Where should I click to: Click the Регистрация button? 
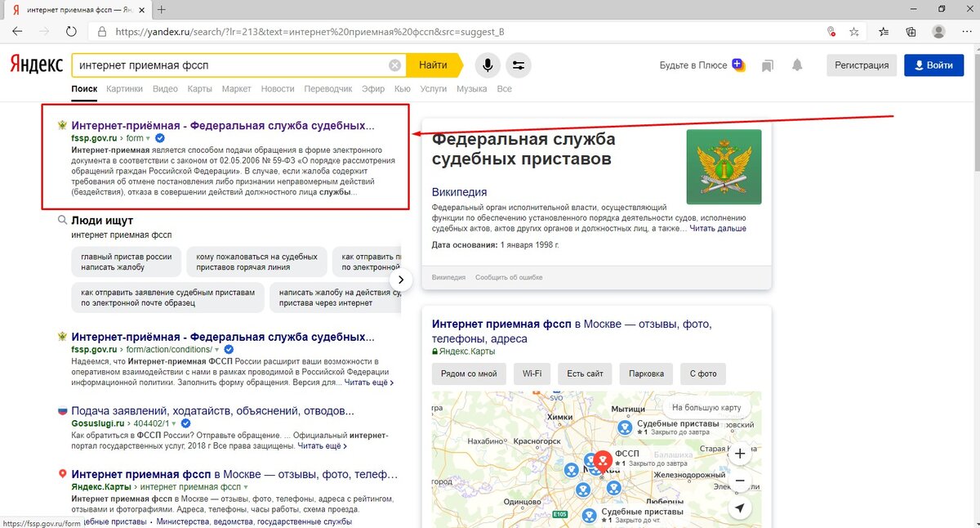862,65
